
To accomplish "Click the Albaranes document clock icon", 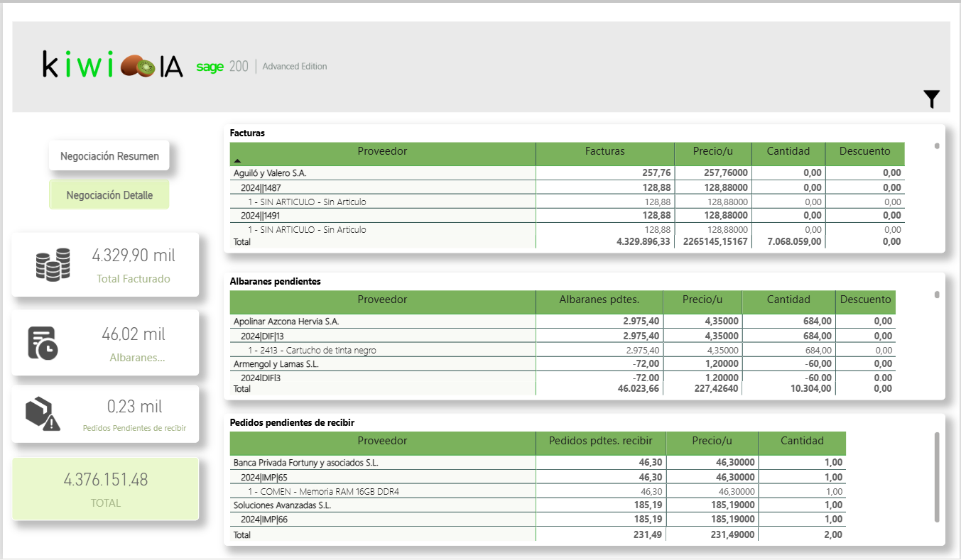I will point(43,343).
